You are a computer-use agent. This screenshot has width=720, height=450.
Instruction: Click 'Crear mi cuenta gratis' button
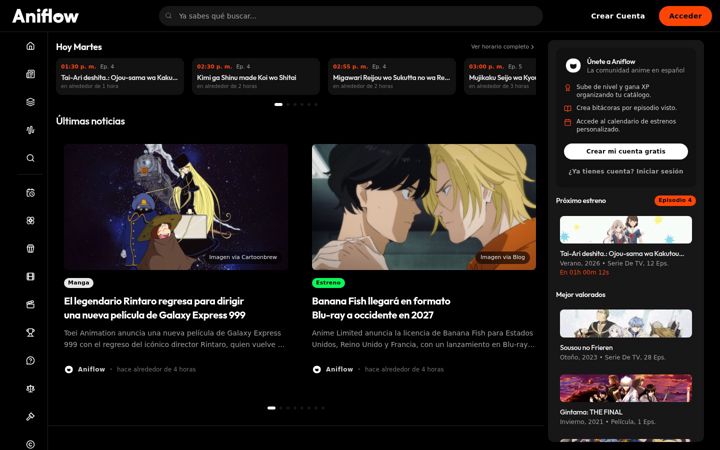626,152
